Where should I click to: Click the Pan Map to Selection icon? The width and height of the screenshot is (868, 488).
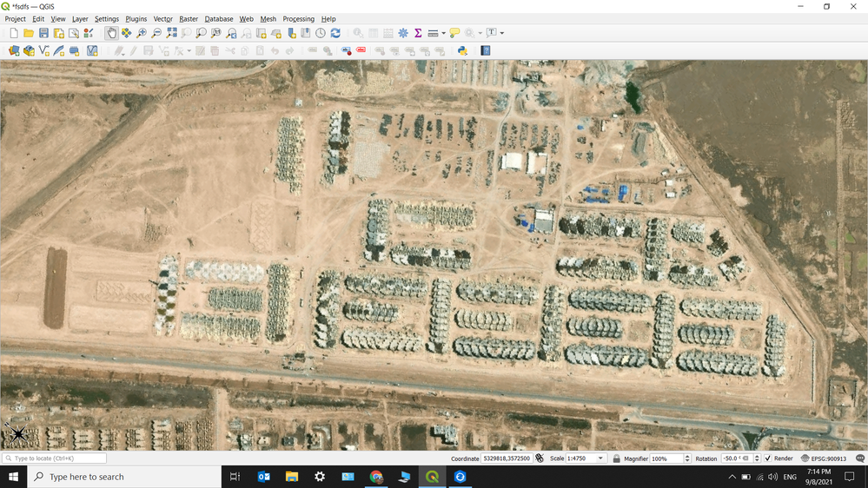coord(127,33)
